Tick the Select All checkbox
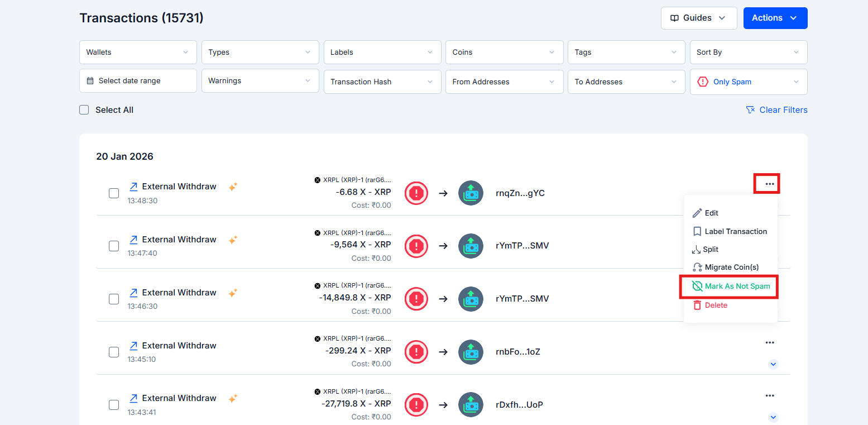 pyautogui.click(x=84, y=110)
